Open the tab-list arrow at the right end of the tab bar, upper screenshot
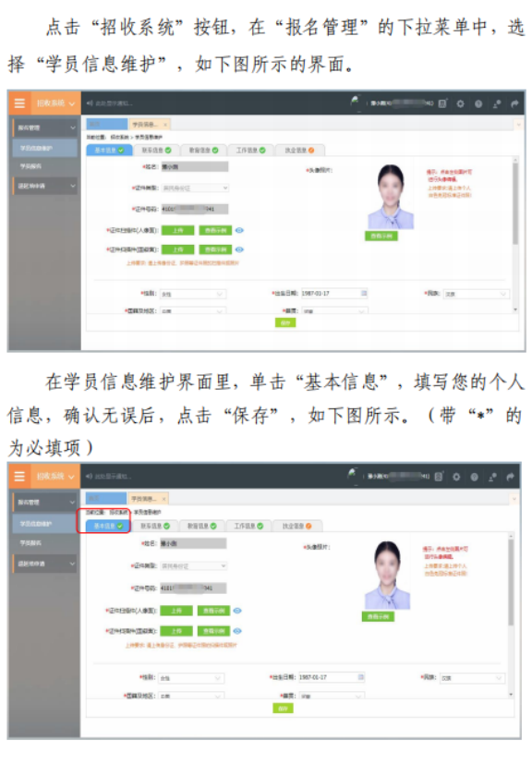This screenshot has width=532, height=764. click(518, 126)
